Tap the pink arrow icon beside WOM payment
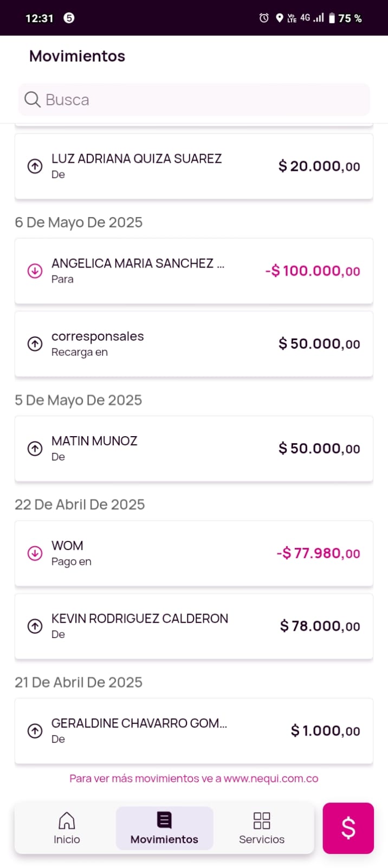This screenshot has height=868, width=388. coord(35,553)
